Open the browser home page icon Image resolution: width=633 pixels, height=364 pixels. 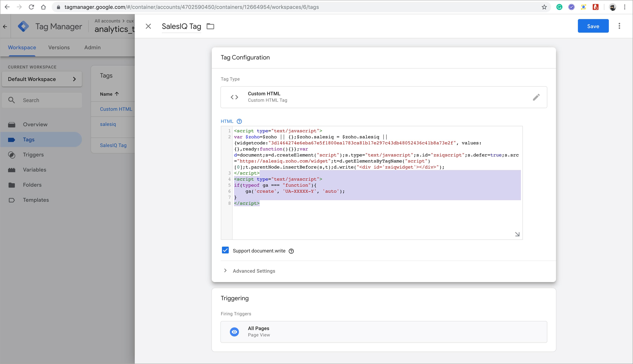point(43,7)
